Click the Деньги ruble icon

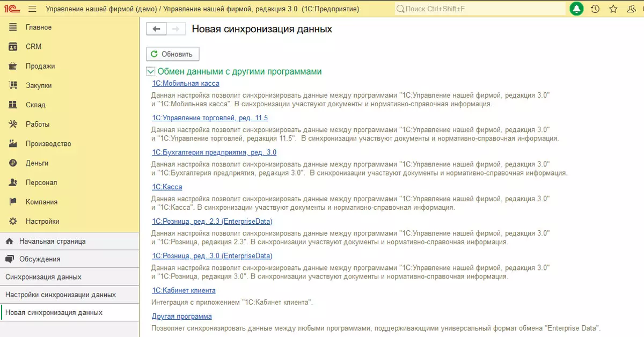14,163
